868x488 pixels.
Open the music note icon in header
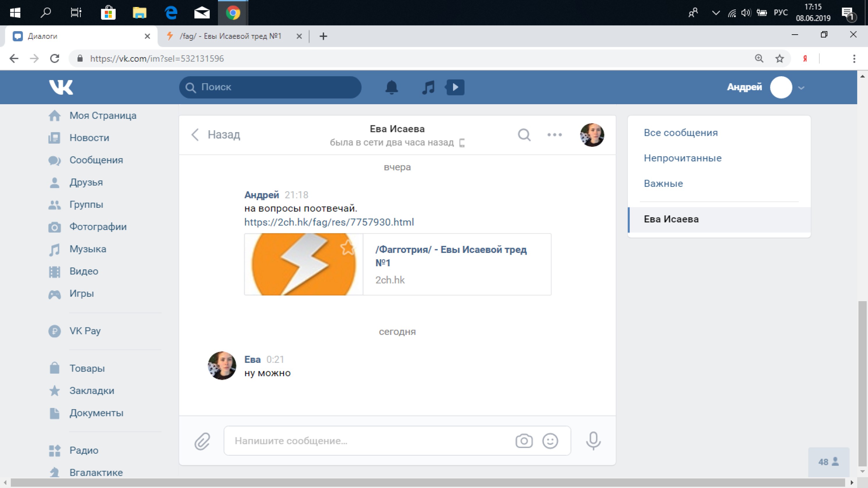pyautogui.click(x=428, y=87)
